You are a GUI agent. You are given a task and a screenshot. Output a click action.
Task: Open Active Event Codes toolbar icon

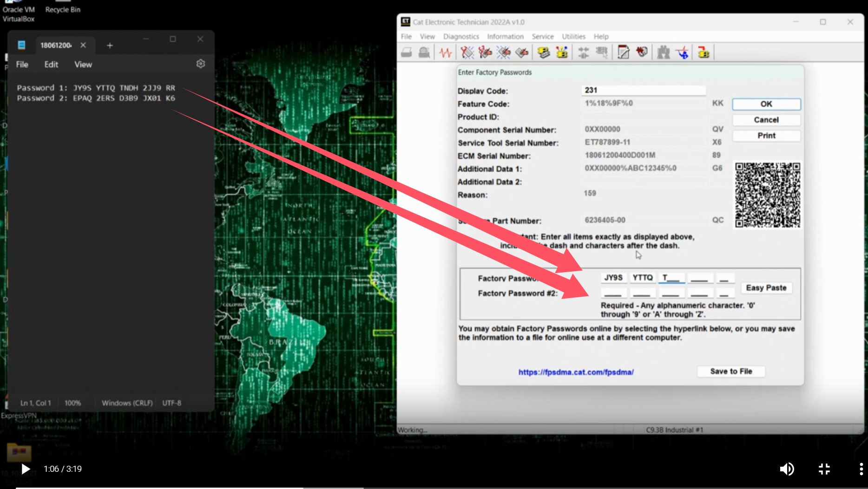coord(504,52)
